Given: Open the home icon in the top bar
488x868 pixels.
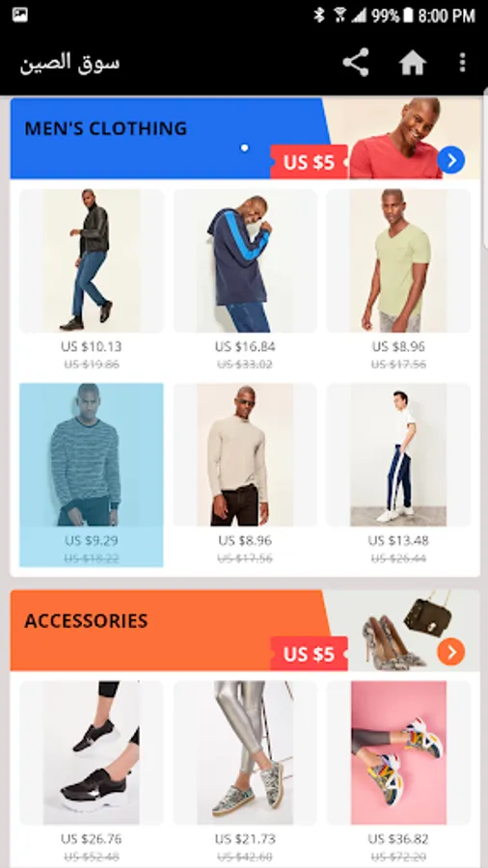Looking at the screenshot, I should 413,63.
